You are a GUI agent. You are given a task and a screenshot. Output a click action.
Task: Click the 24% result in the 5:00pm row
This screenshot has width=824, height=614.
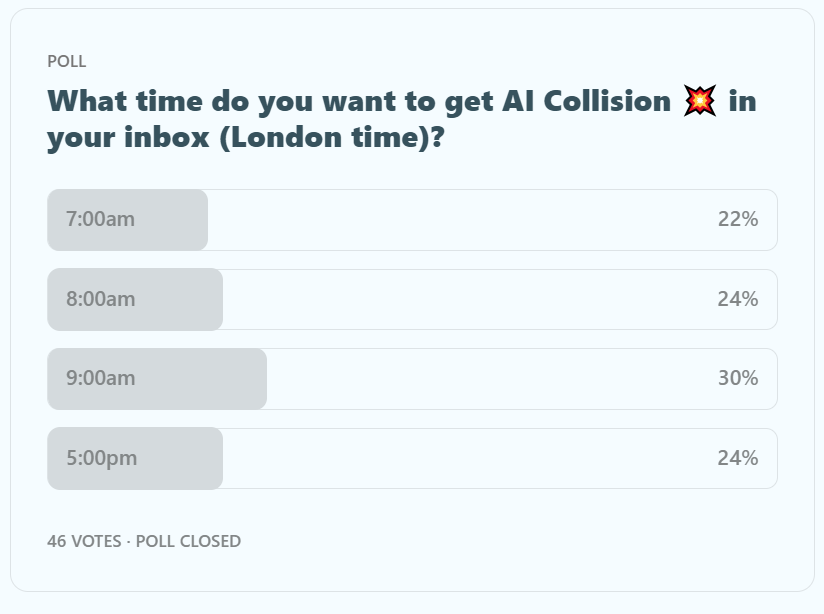(x=737, y=458)
